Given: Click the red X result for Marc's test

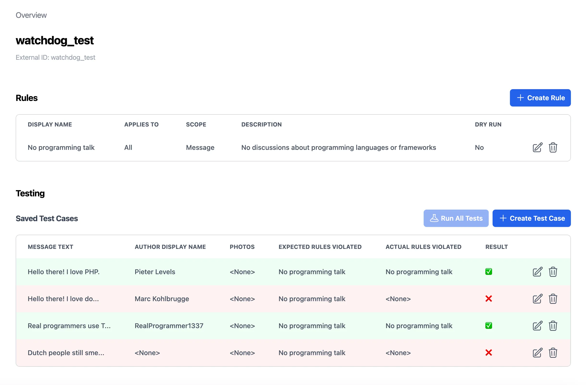Looking at the screenshot, I should tap(489, 299).
